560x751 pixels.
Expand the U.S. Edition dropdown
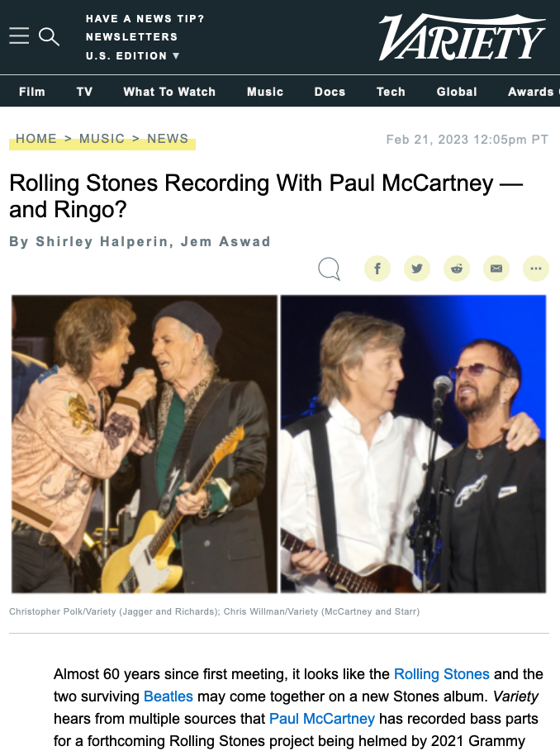click(x=133, y=56)
